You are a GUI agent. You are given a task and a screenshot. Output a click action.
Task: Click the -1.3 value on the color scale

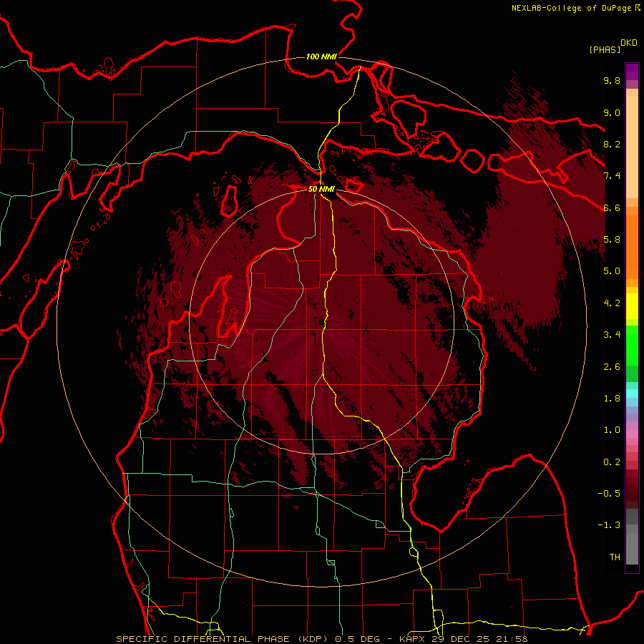tap(609, 525)
